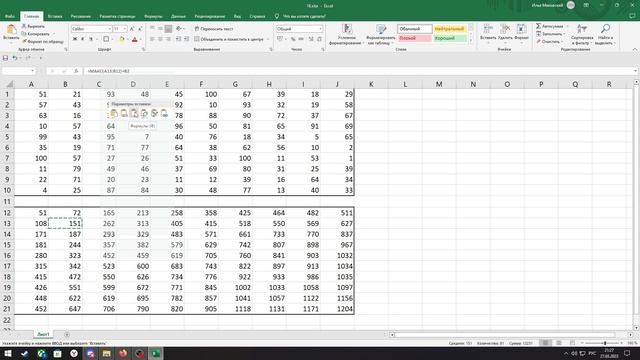Click the cell borders icon
640x360 pixels.
point(106,39)
